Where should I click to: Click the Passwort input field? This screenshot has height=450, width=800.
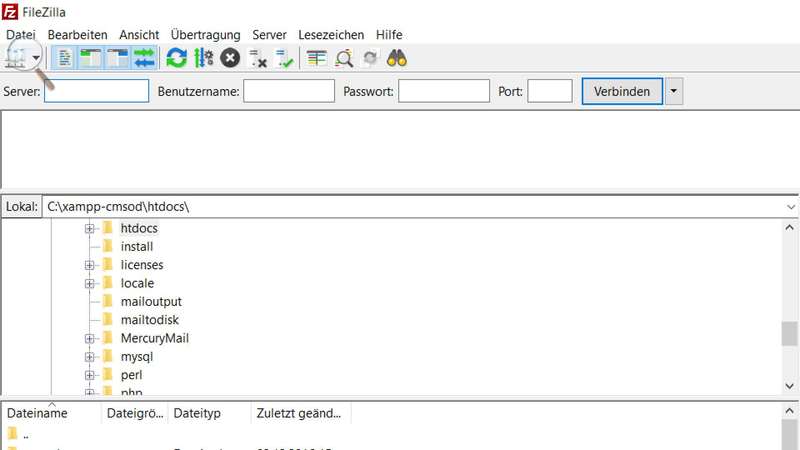click(x=444, y=91)
